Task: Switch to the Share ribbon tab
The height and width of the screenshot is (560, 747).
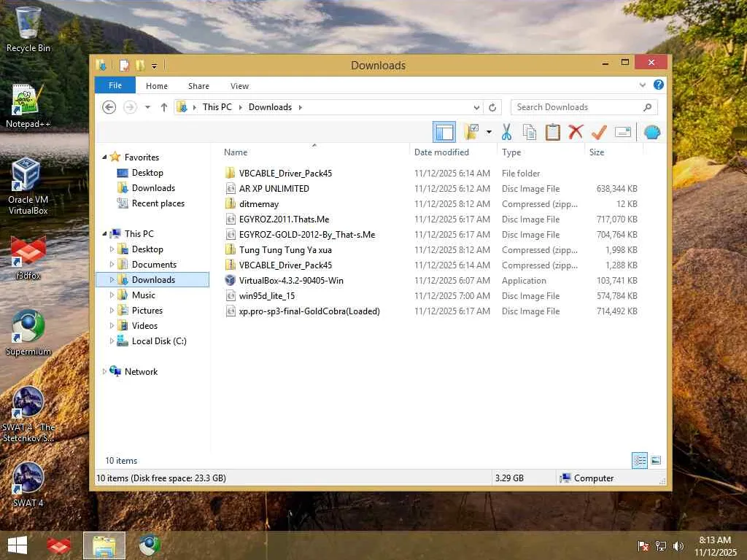Action: tap(198, 86)
